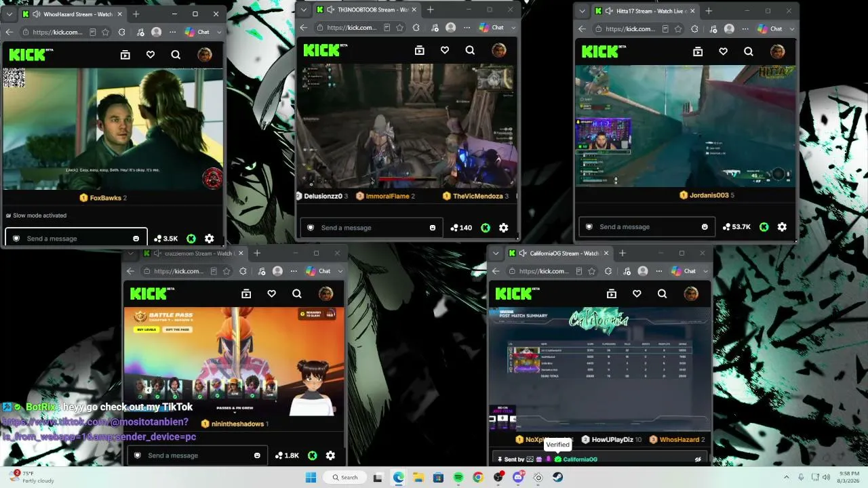This screenshot has width=868, height=488.
Task: Expand tab list chevron in crazziemom window
Action: [x=132, y=253]
